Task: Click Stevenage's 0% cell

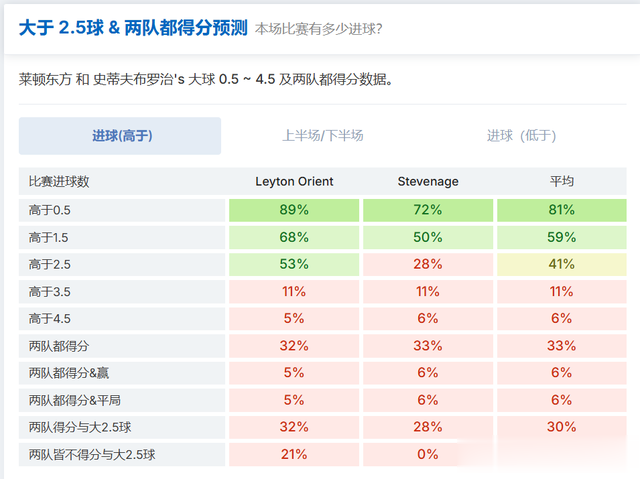Action: (x=428, y=453)
